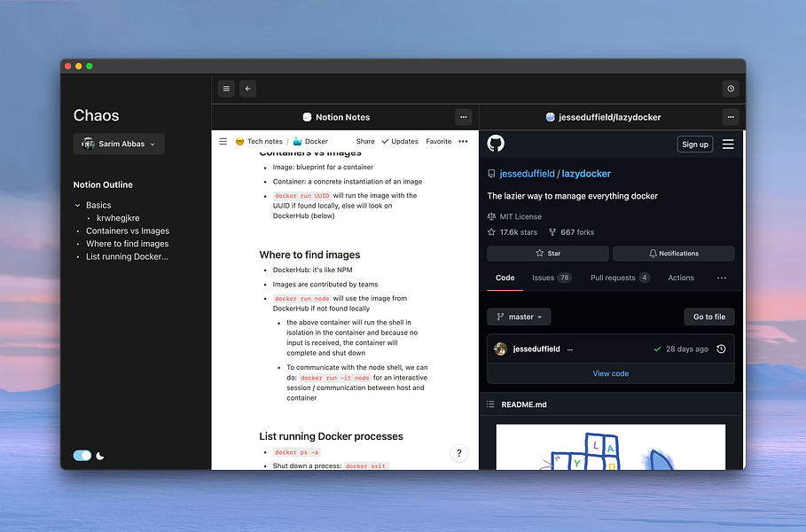
Task: Click the docker ps -a code snippet
Action: click(x=296, y=452)
